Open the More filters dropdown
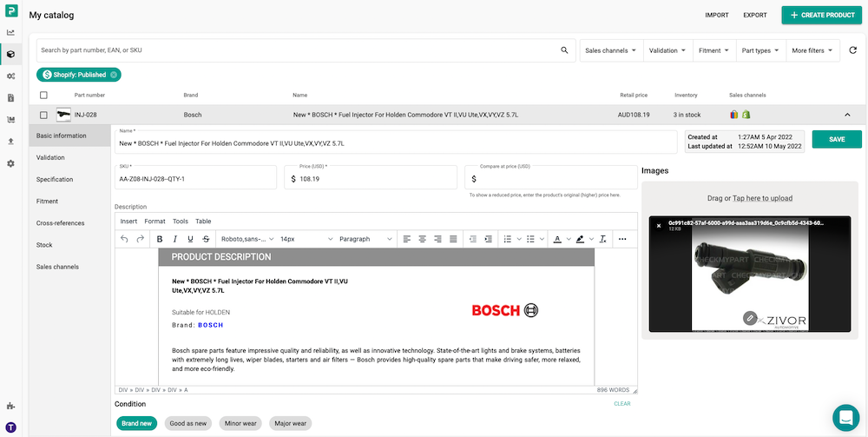This screenshot has width=868, height=437. (x=812, y=50)
